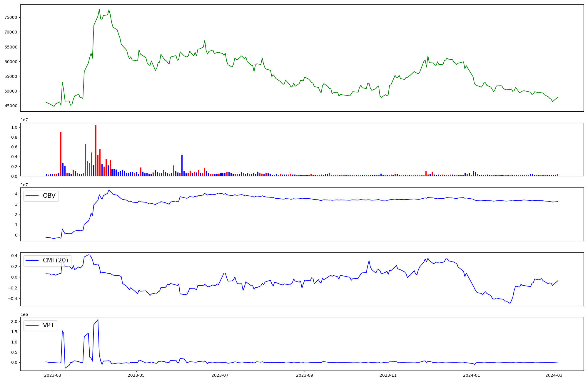The height and width of the screenshot is (382, 588).
Task: Click the OBV legend label
Action: click(x=49, y=196)
